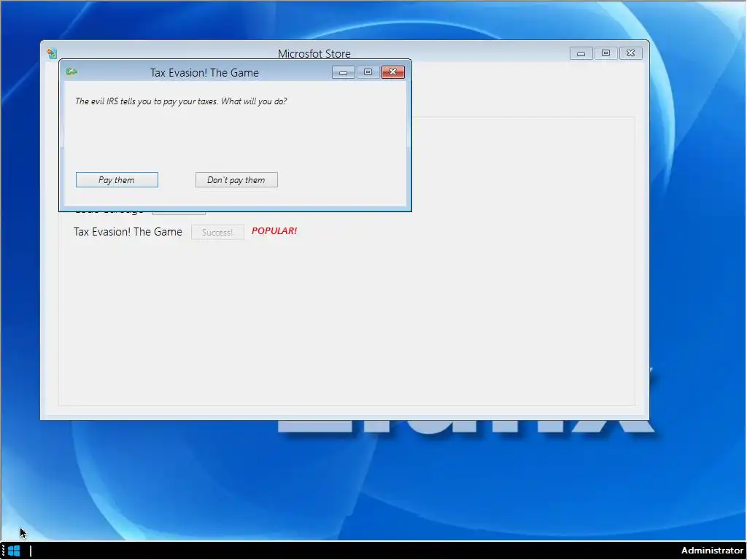Close the Microsfot Store window

tap(630, 53)
